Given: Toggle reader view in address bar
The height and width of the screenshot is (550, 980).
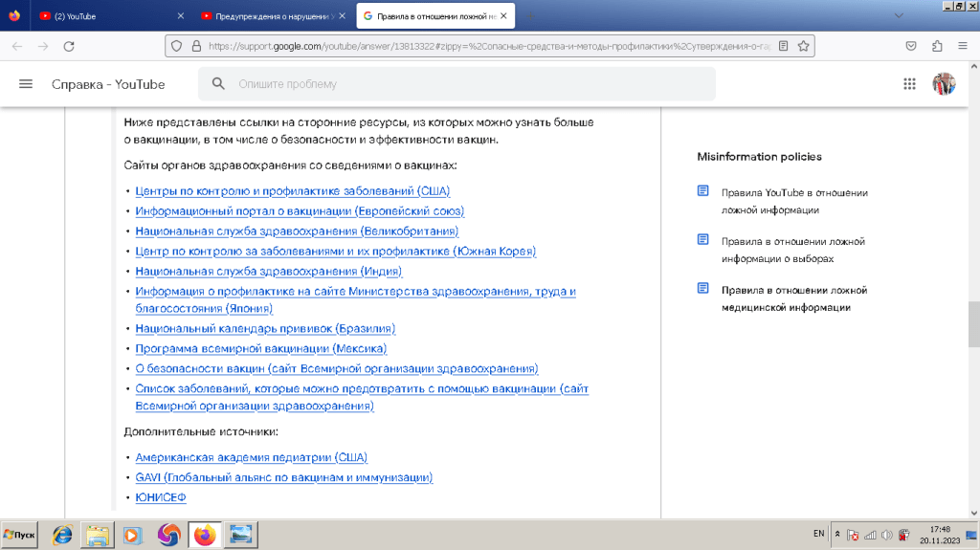Looking at the screenshot, I should 784,46.
